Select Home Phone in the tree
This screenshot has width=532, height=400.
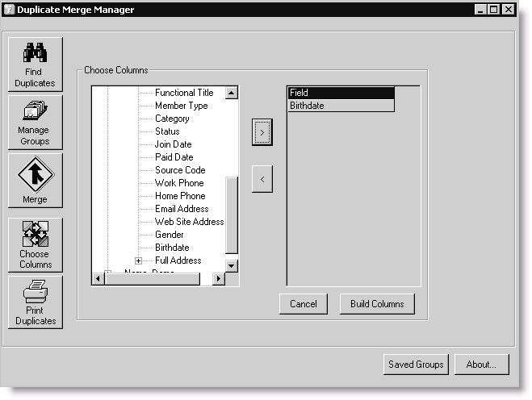click(180, 196)
